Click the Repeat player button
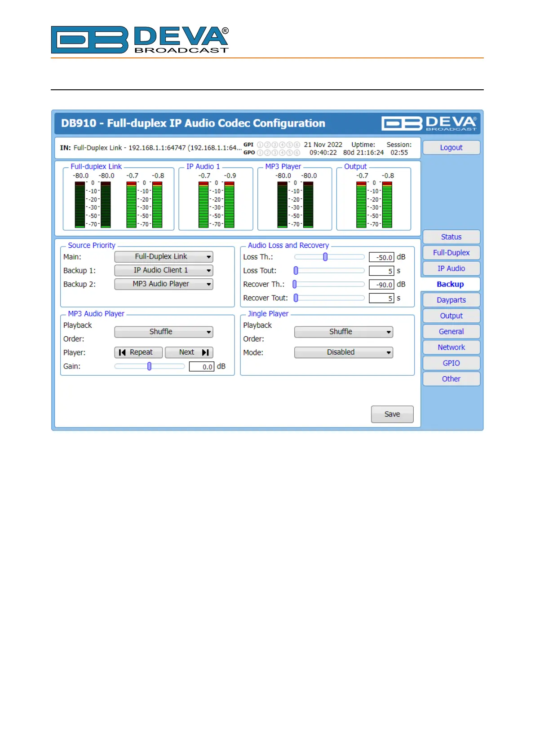 click(138, 352)
